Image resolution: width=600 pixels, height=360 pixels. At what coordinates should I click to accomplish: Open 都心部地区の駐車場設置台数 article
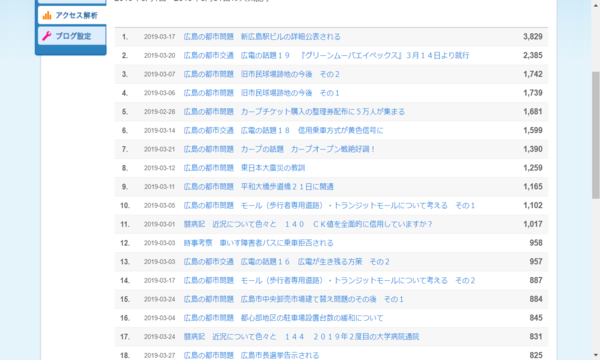(x=283, y=318)
